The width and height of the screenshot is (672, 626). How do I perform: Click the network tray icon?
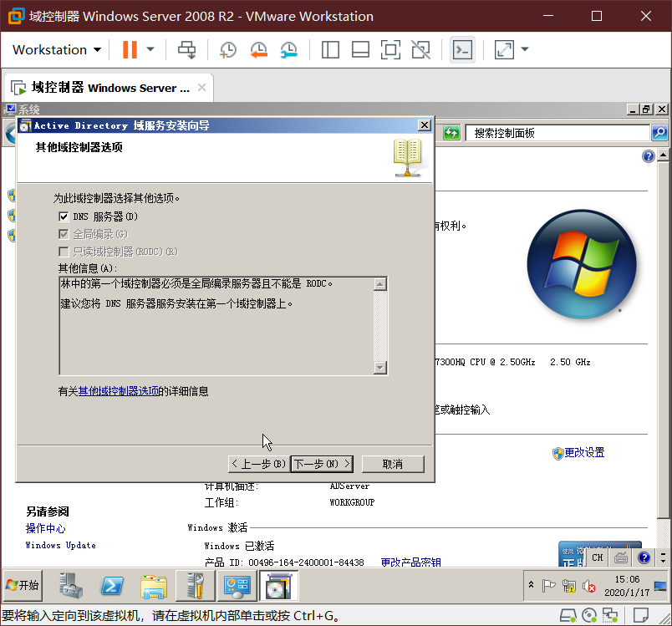pyautogui.click(x=568, y=586)
